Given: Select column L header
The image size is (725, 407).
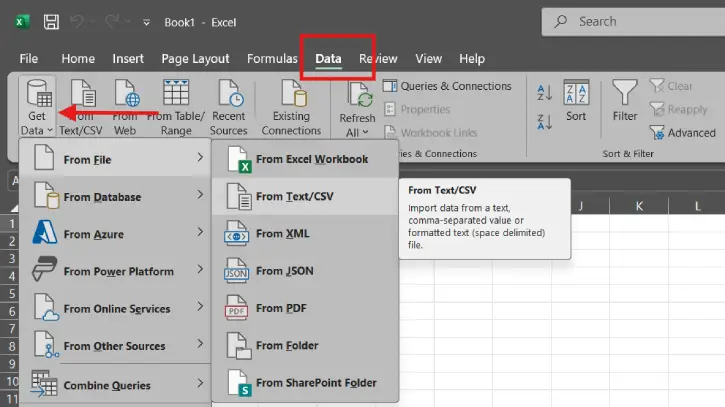Looking at the screenshot, I should 697,206.
